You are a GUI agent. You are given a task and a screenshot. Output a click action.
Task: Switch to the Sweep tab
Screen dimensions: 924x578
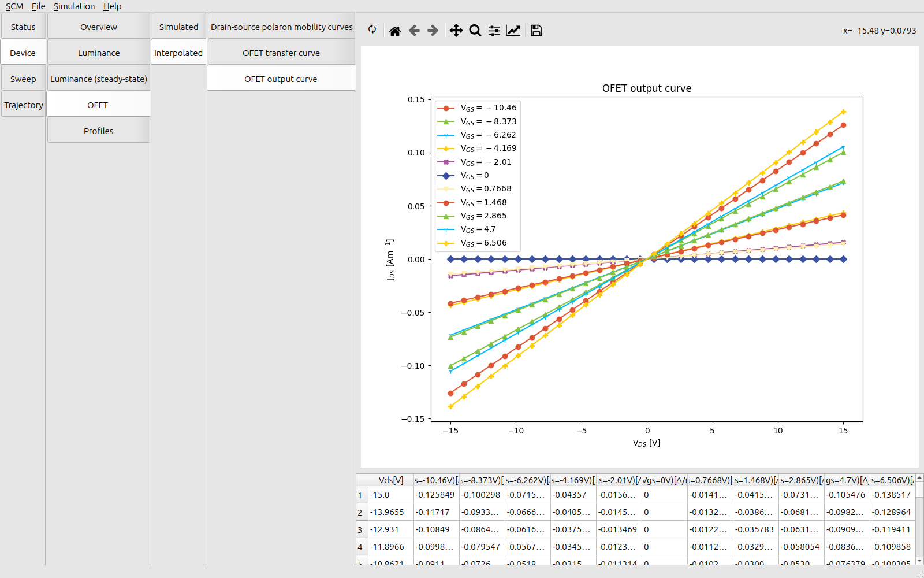click(x=23, y=79)
